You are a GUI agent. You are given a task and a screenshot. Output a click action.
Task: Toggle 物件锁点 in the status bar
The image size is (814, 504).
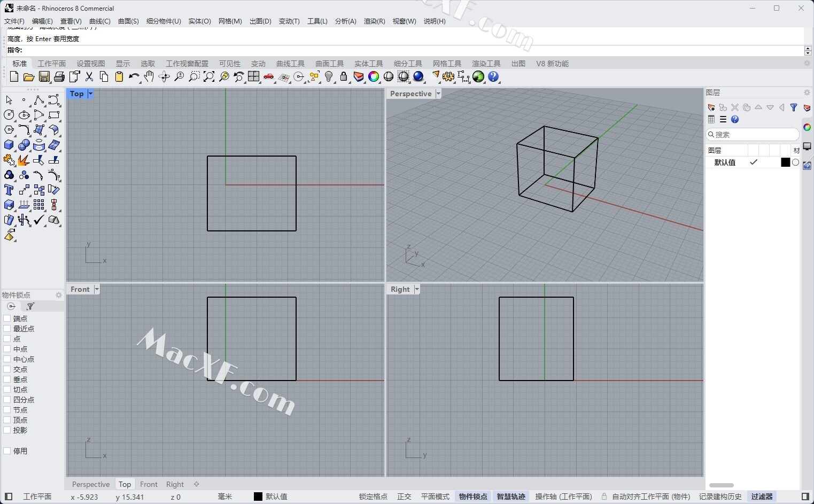coord(473,497)
